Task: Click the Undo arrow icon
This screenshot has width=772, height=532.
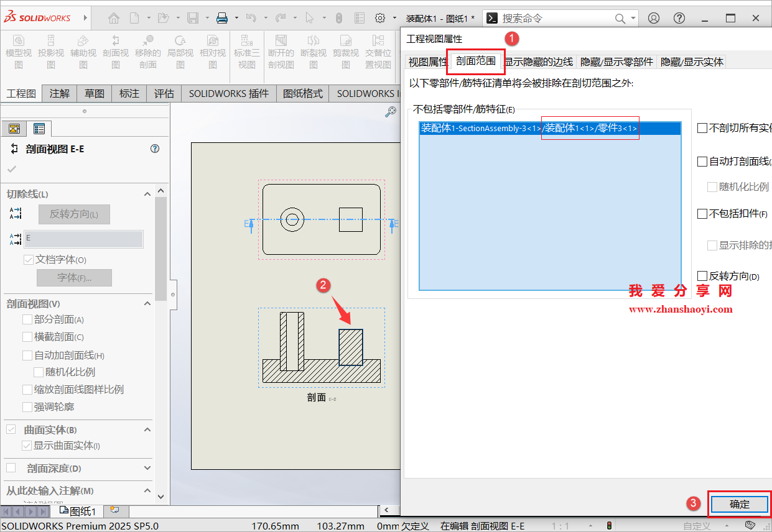Action: (251, 18)
